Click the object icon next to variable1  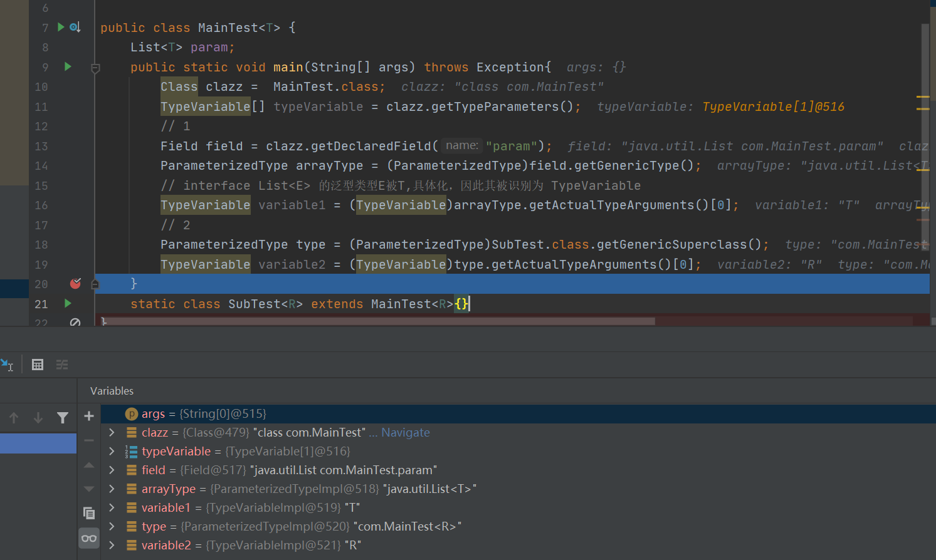tap(132, 508)
